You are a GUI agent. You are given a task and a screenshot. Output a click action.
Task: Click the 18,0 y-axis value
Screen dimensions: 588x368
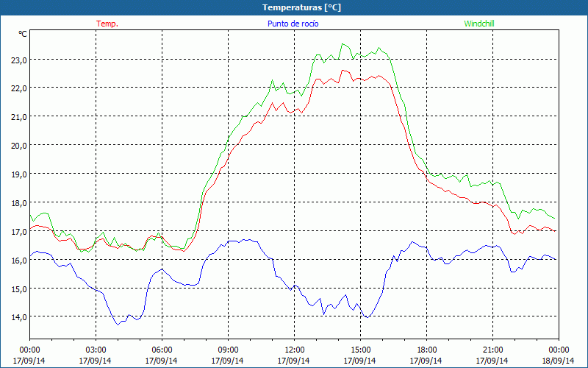pos(19,203)
